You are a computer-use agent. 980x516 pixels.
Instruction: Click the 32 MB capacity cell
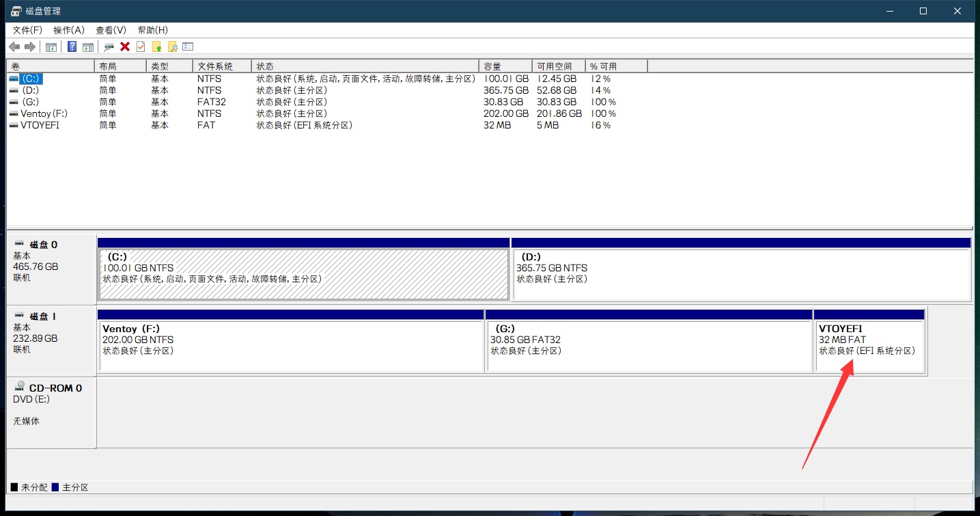(x=497, y=125)
